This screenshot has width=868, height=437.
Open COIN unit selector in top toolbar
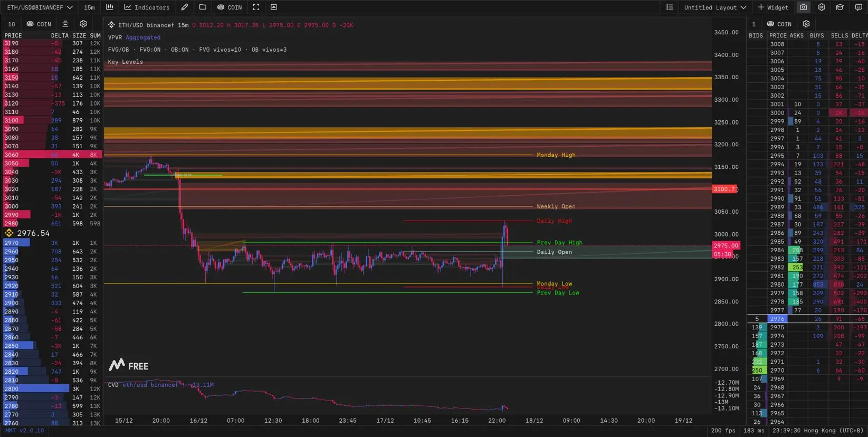click(x=230, y=7)
